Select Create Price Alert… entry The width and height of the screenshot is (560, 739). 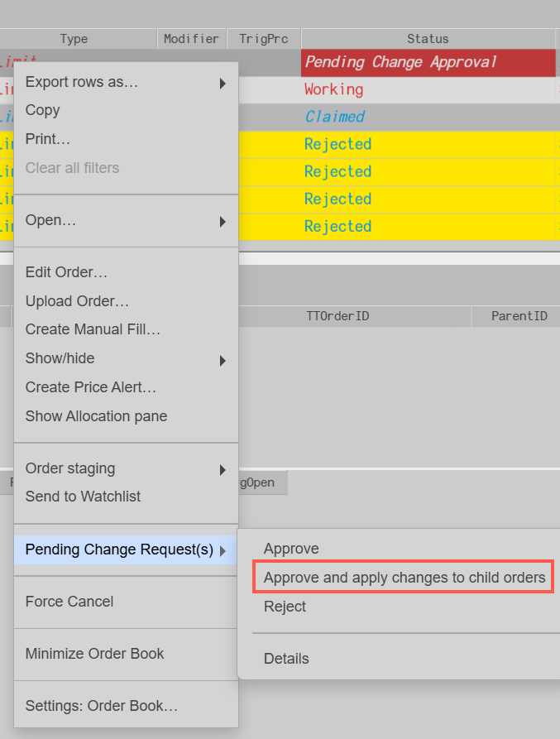coord(91,387)
